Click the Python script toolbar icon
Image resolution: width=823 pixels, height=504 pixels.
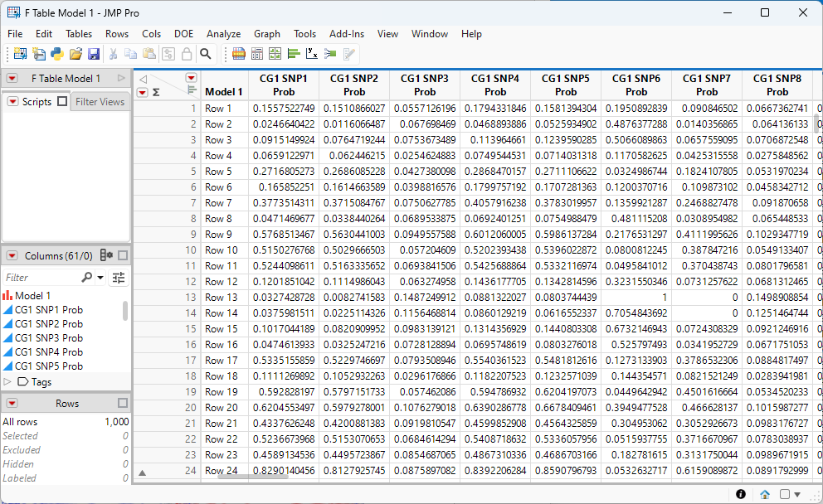click(x=57, y=54)
